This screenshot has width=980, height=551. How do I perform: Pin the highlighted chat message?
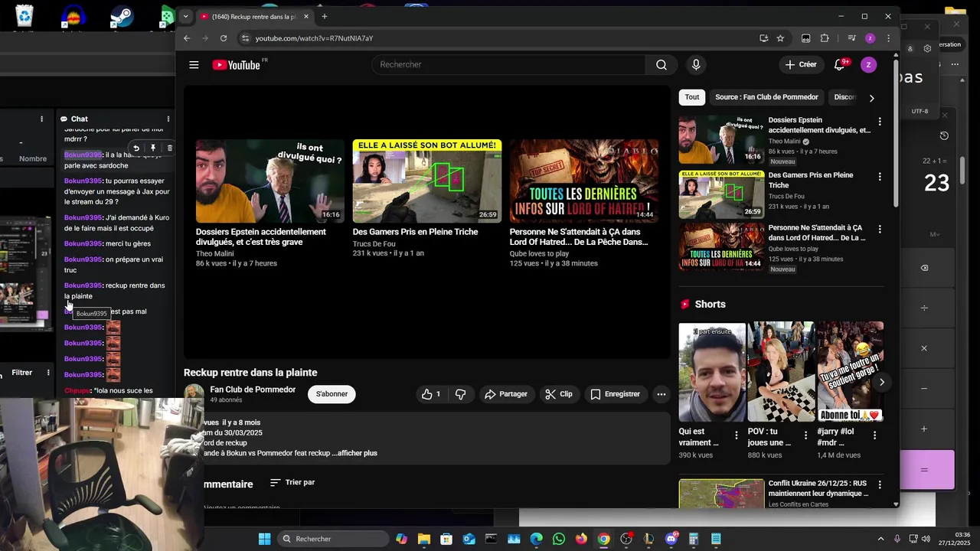point(153,148)
